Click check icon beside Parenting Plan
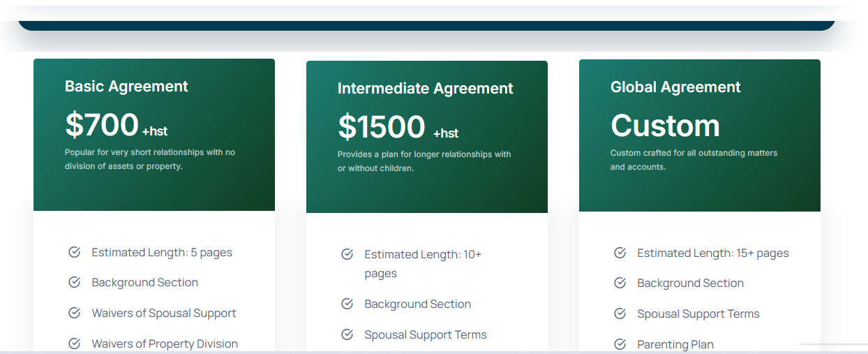868x354 pixels. tap(620, 344)
